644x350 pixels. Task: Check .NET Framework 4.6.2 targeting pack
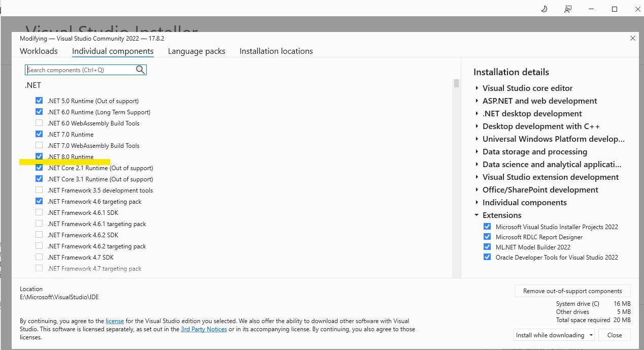(39, 246)
